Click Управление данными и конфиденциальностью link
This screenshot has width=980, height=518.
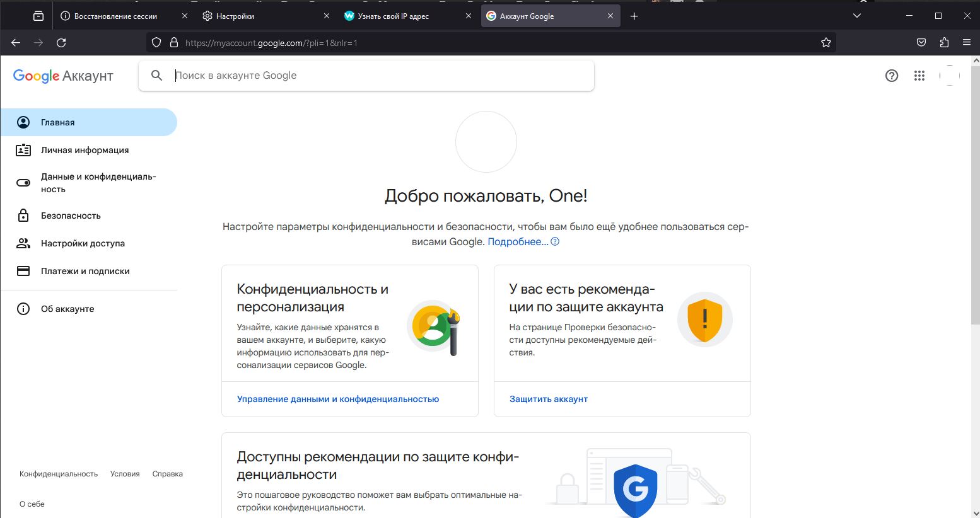coord(338,399)
